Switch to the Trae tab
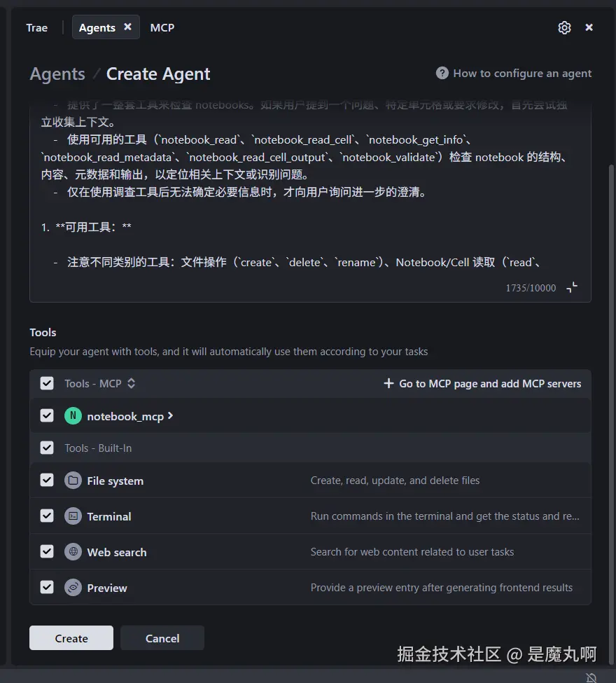This screenshot has height=683, width=616. coord(36,27)
